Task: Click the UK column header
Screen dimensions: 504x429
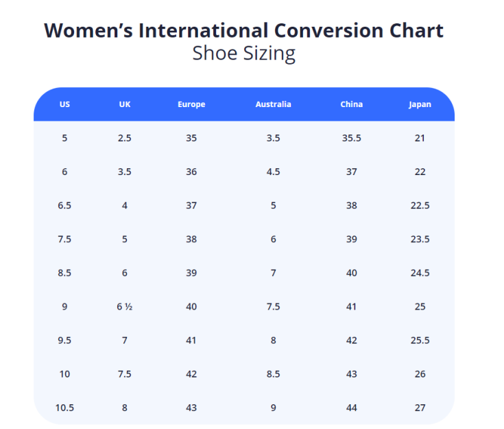Action: click(x=124, y=104)
